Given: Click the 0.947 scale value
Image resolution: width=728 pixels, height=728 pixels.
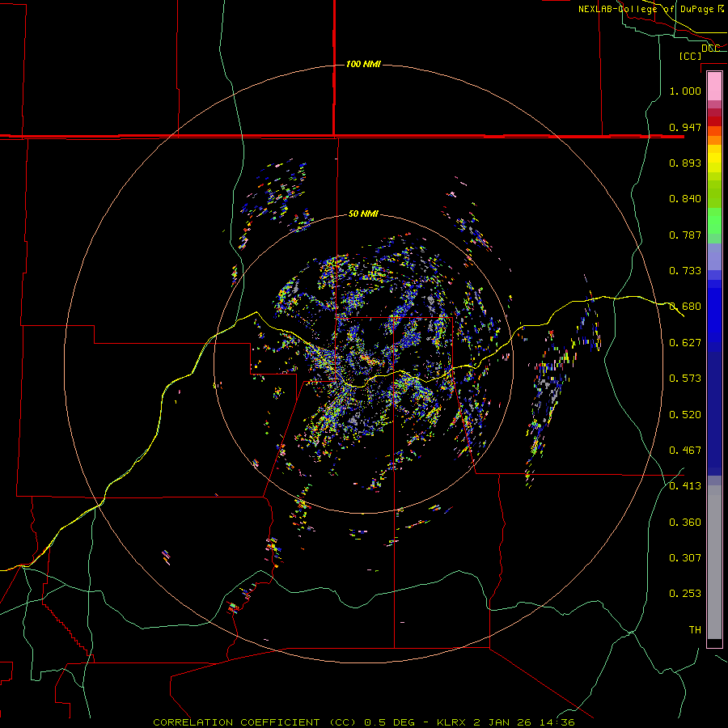Looking at the screenshot, I should tap(685, 127).
